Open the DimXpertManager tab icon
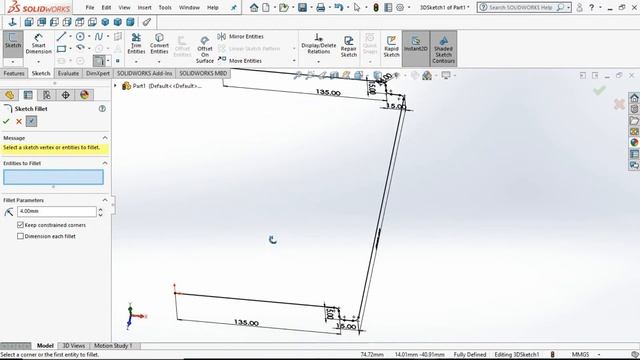Image resolution: width=640 pixels, height=360 pixels. (x=65, y=95)
